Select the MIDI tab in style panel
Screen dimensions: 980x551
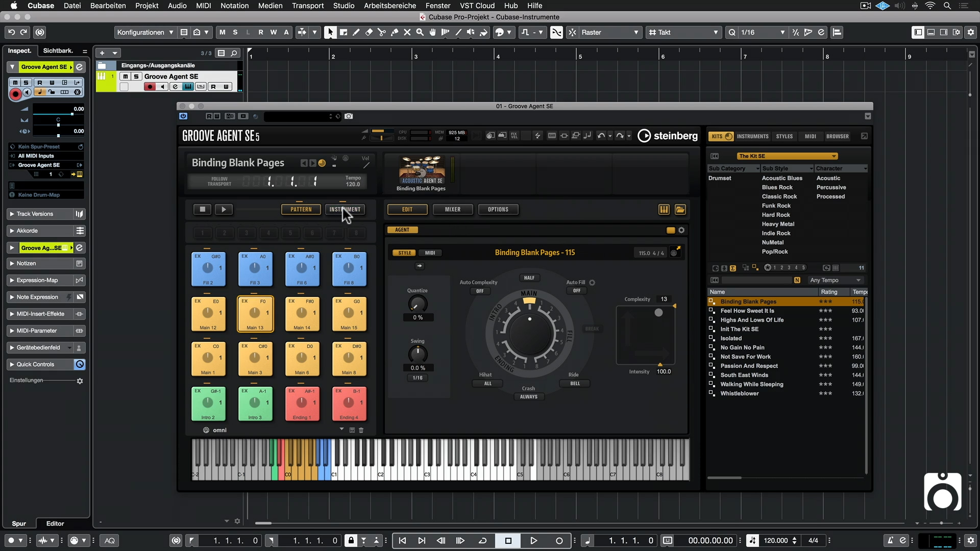coord(429,252)
